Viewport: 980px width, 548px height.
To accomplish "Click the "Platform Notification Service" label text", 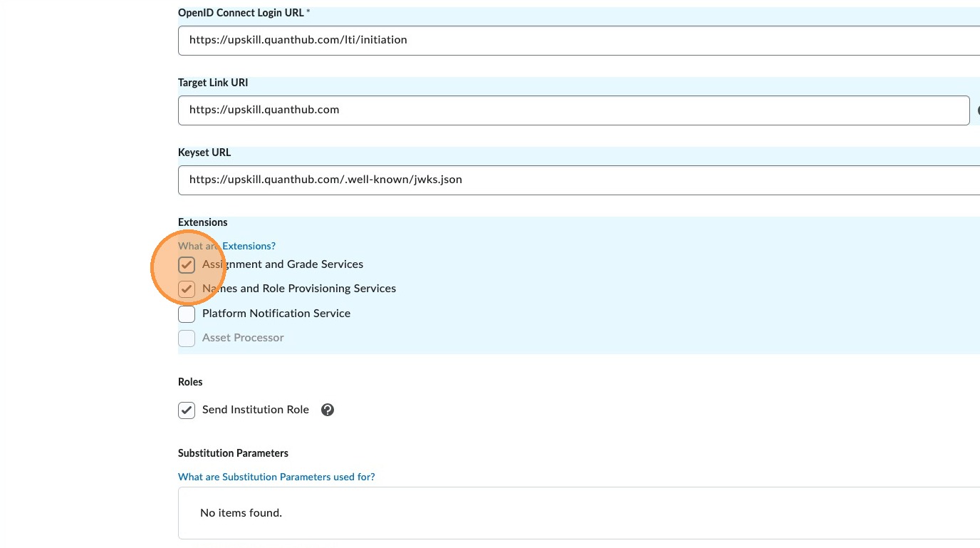I will (276, 314).
